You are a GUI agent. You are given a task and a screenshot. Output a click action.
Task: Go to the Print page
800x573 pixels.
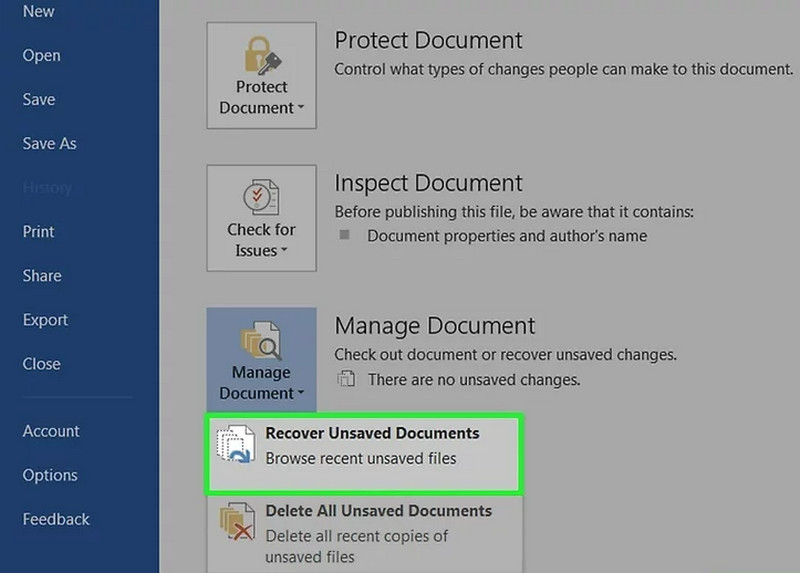tap(39, 232)
